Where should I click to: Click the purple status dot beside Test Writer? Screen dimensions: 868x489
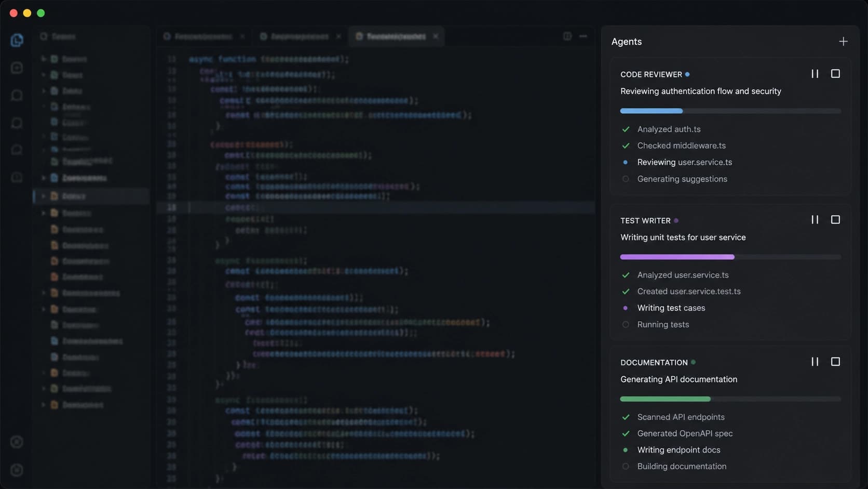click(x=676, y=220)
